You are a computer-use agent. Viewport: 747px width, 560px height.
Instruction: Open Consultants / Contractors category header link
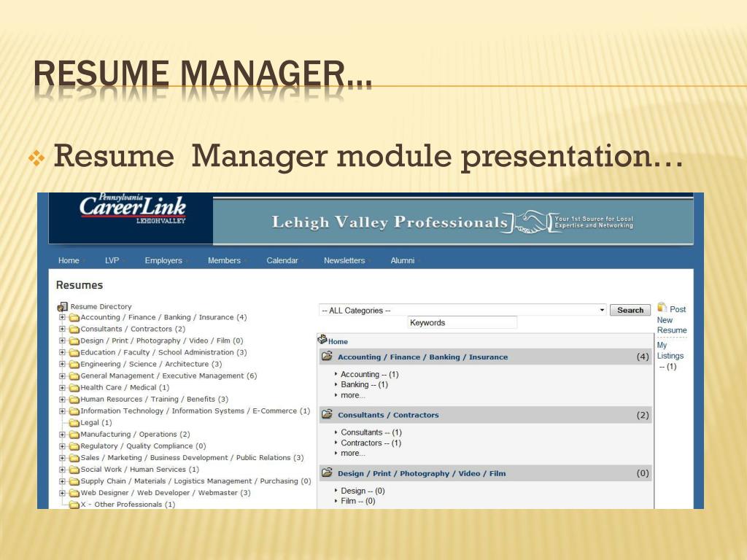(388, 415)
